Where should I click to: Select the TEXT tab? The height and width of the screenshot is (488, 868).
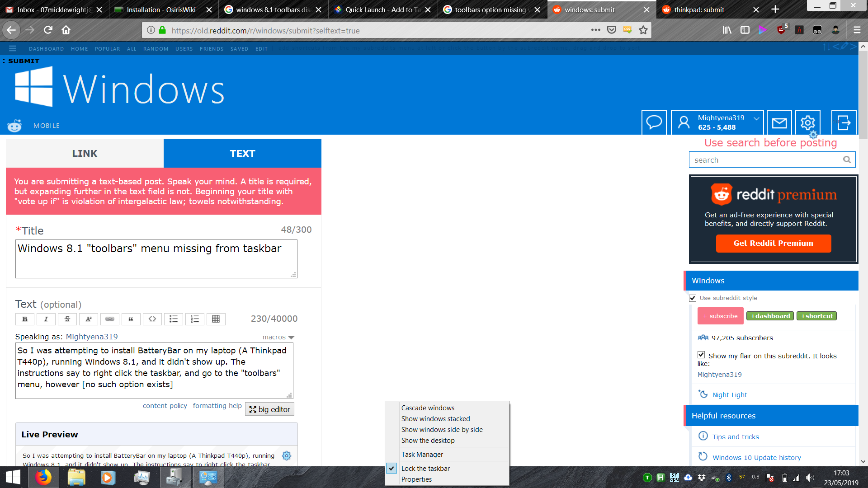click(x=242, y=154)
